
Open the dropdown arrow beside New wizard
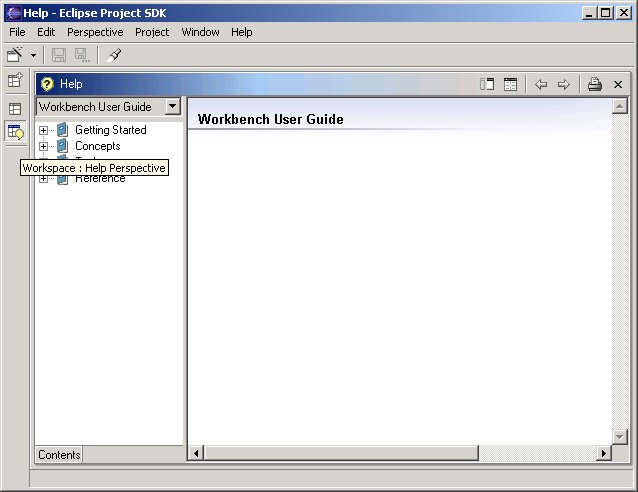[x=34, y=55]
